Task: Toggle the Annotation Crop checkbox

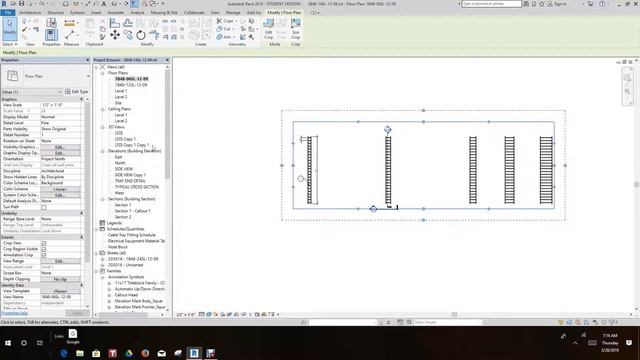Action: coord(44,255)
